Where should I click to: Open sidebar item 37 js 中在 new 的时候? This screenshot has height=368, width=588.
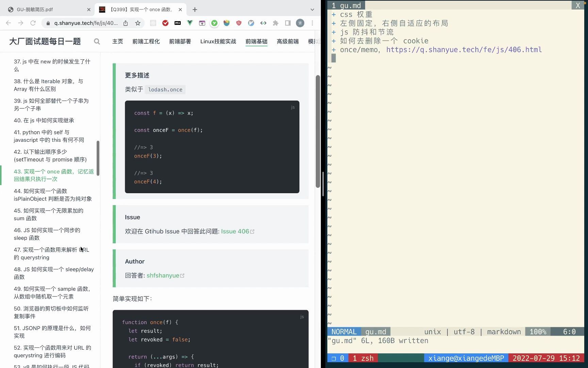click(52, 65)
